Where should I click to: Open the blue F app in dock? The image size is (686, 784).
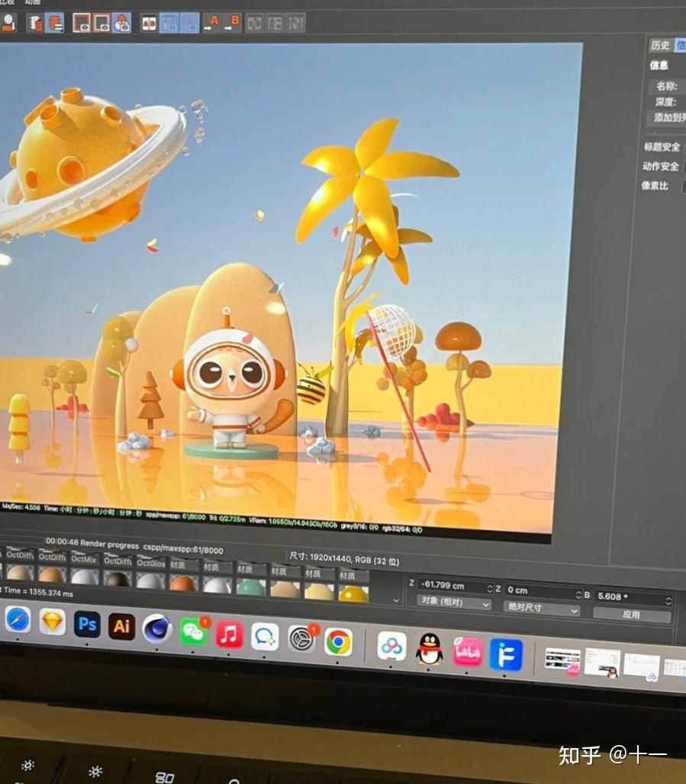click(505, 654)
